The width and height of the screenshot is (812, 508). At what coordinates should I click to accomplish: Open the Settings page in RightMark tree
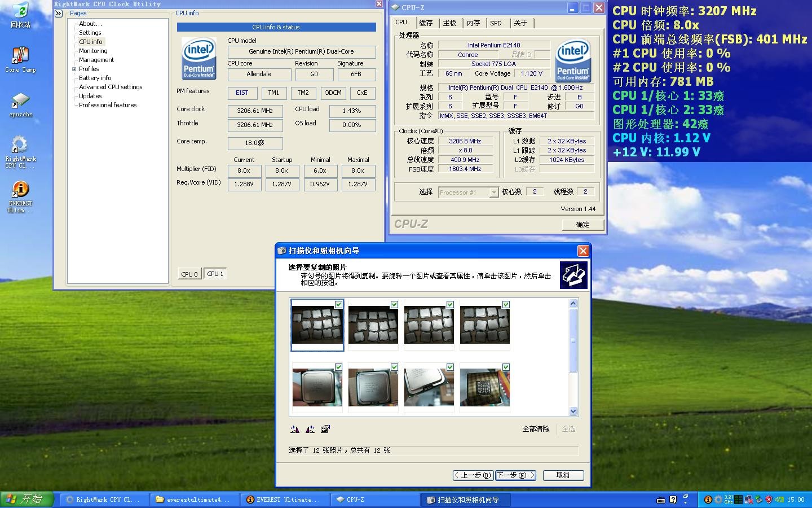[90, 33]
